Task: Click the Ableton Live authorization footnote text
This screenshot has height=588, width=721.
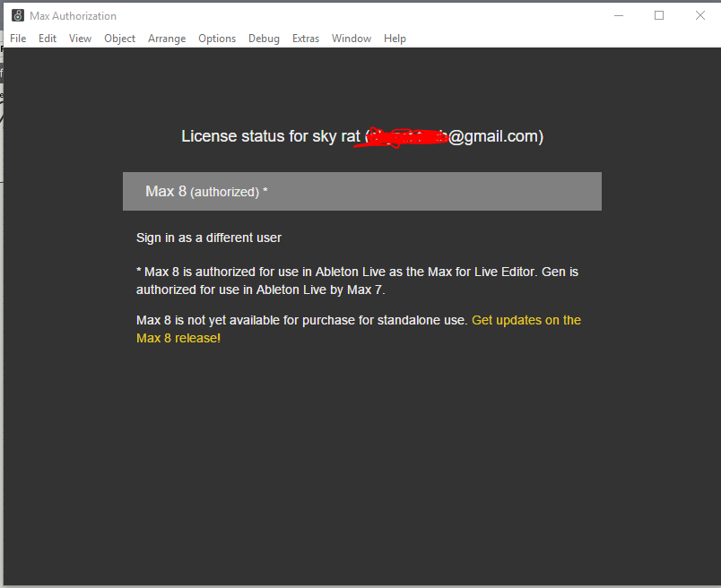Action: 351,280
